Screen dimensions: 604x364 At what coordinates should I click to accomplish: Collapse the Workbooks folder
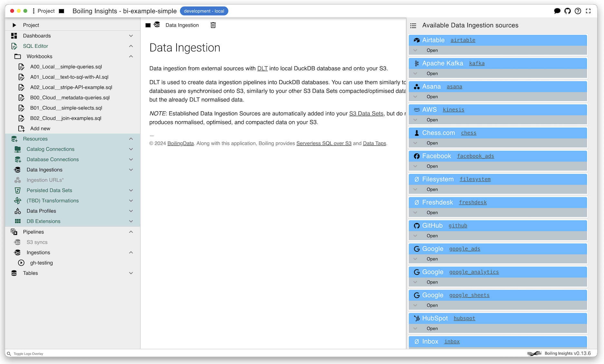point(131,56)
